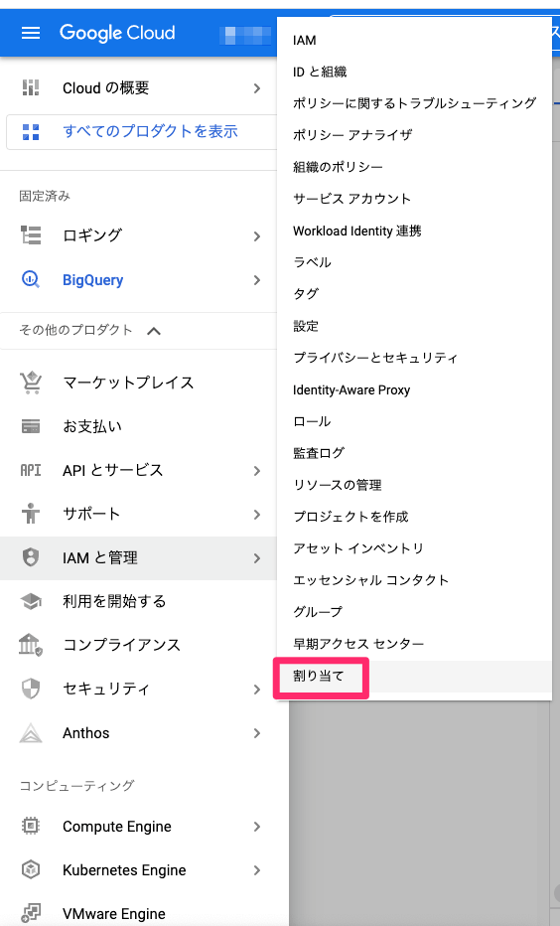Image resolution: width=560 pixels, height=926 pixels.
Task: Expand the BigQuery submenu arrow
Action: pyautogui.click(x=257, y=280)
